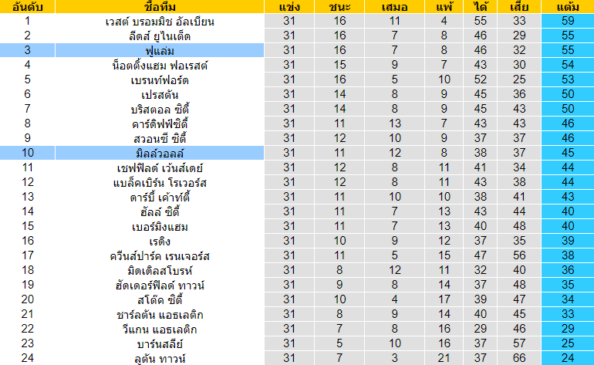Select team name เชฟฟิลด์ เว้นส์เดย์
The width and height of the screenshot is (594, 365).
[160, 168]
